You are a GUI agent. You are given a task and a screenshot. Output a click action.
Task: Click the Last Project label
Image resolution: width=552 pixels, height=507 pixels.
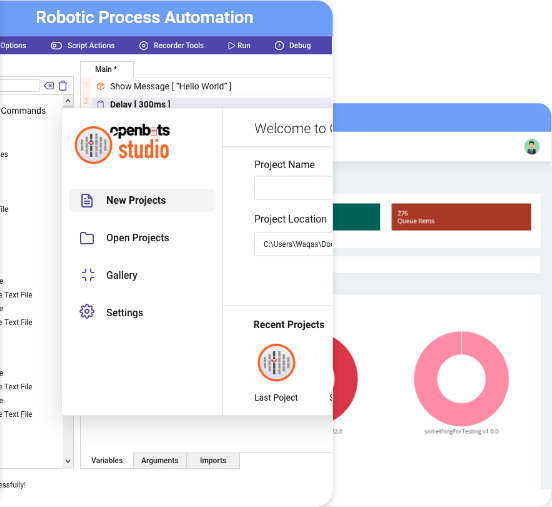point(276,398)
